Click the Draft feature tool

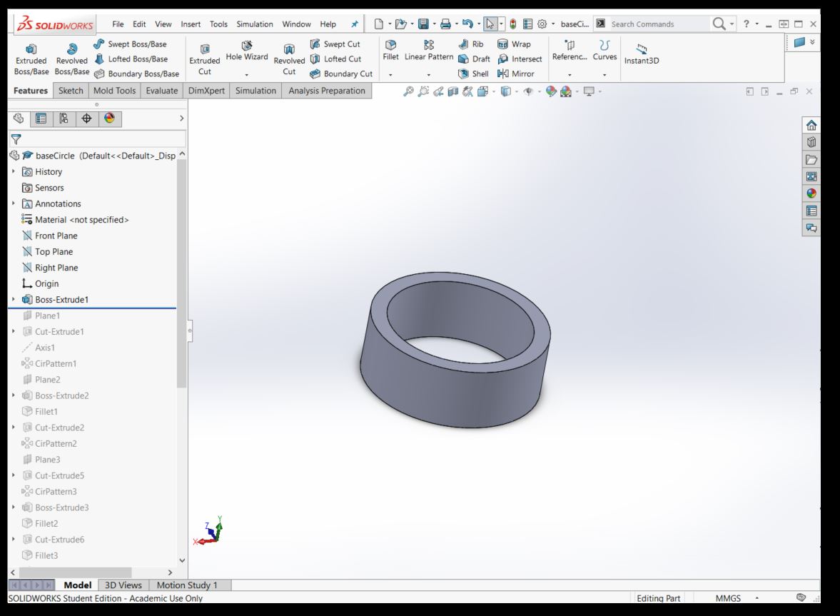[x=474, y=59]
